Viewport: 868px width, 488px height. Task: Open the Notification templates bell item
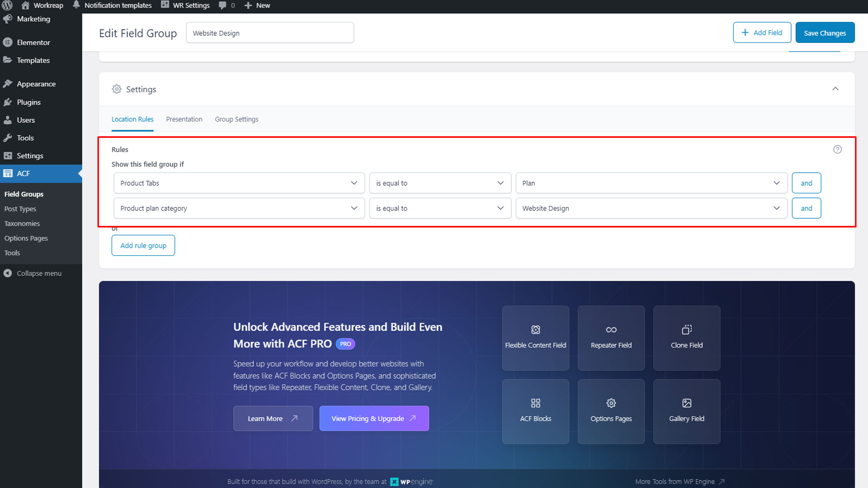tap(112, 5)
